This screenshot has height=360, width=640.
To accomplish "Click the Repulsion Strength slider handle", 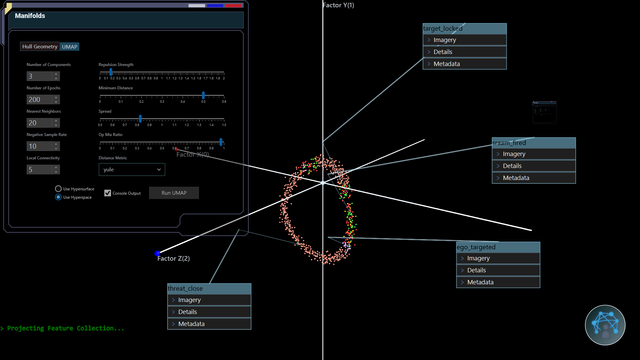I will click(x=111, y=72).
